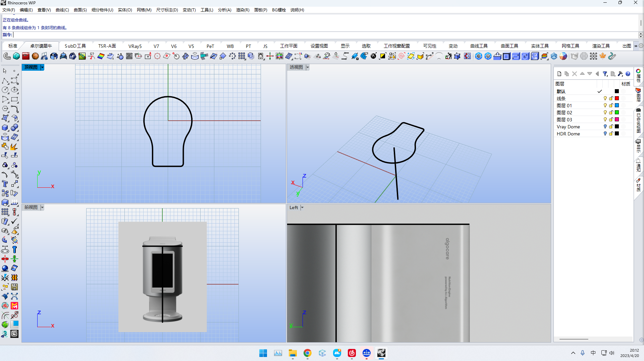
Task: Toggle lock icon on 图层 02 layer
Action: [x=611, y=113]
